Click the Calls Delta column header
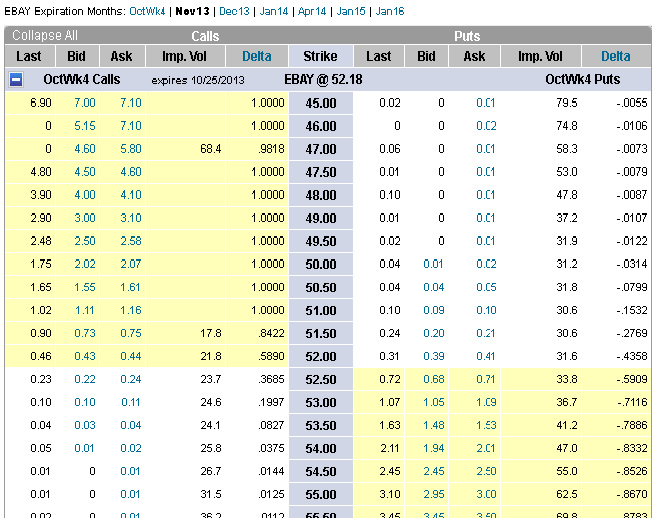The width and height of the screenshot is (655, 518). [x=256, y=56]
